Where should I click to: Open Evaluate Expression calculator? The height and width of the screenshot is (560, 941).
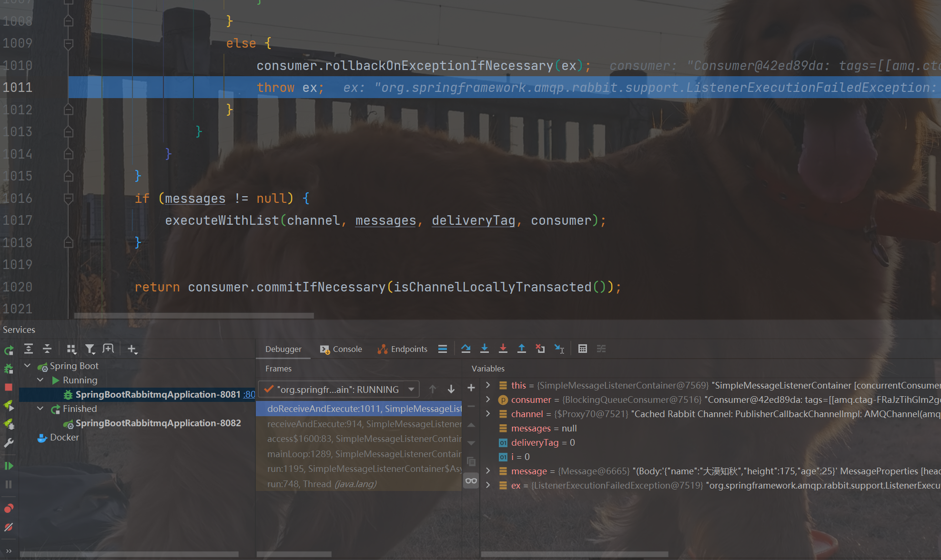pyautogui.click(x=583, y=349)
